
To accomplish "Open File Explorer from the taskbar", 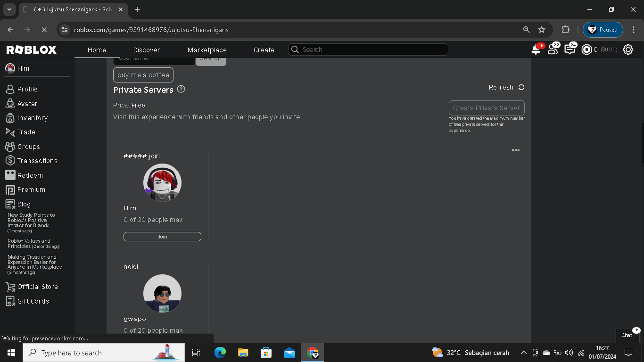I will click(243, 353).
